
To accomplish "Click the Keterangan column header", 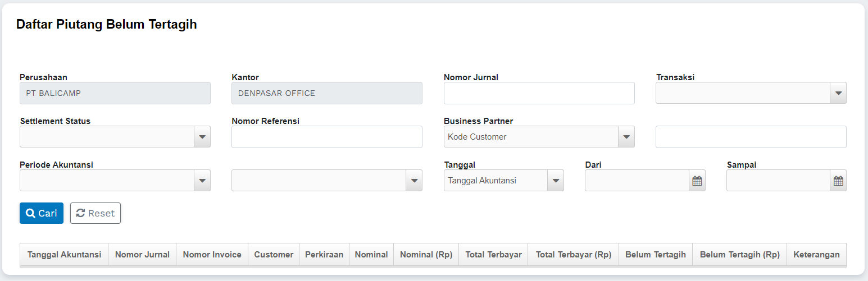I will coord(816,255).
